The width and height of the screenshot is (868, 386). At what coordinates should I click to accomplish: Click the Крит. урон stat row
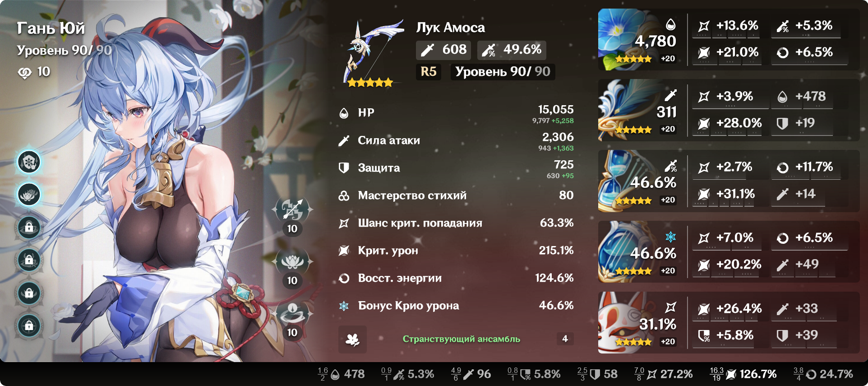coord(456,251)
